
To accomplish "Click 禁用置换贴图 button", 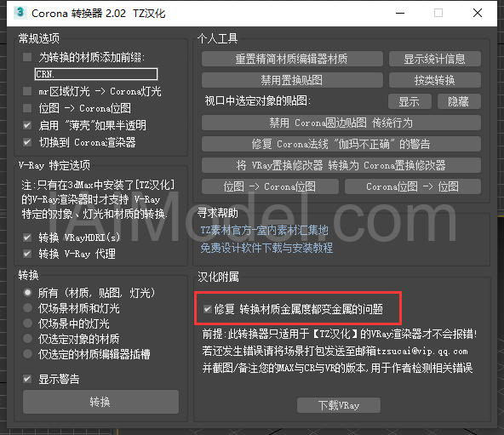I will tap(292, 80).
